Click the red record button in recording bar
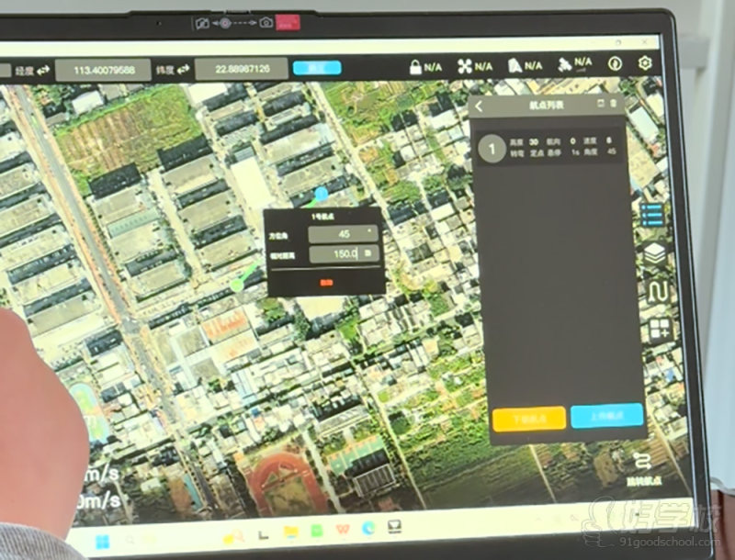Viewport: 735px width, 560px height. click(288, 23)
